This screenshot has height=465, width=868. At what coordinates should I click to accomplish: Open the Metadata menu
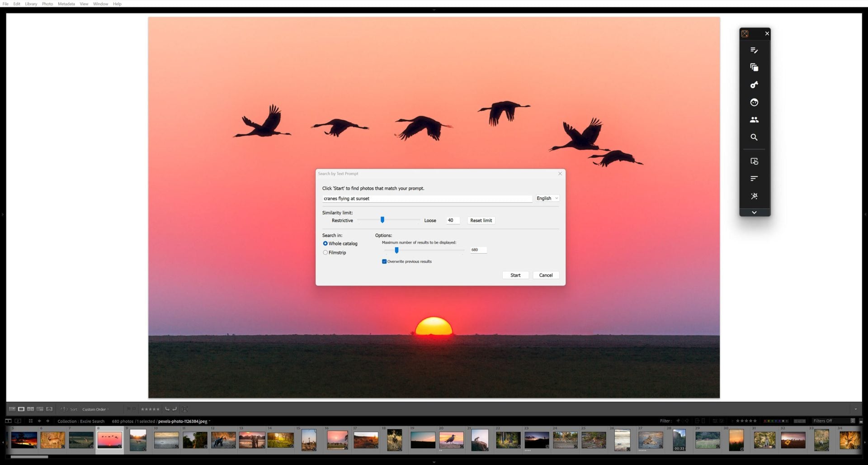point(66,4)
